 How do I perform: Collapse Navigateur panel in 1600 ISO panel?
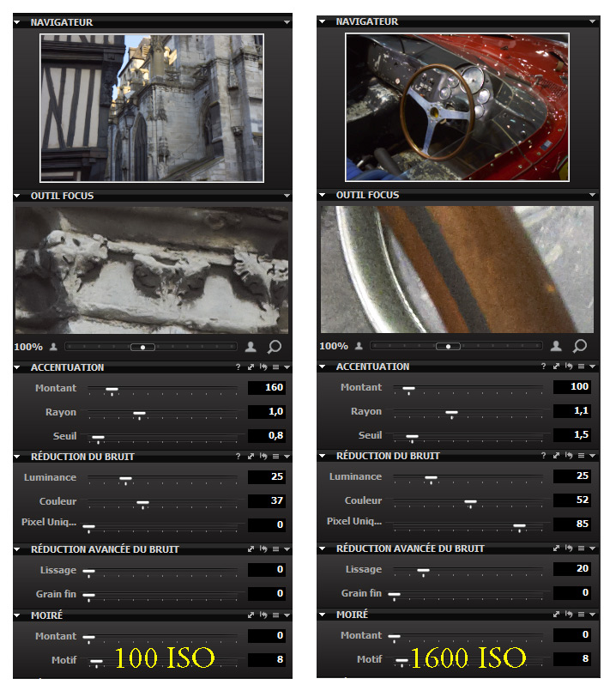click(x=323, y=21)
